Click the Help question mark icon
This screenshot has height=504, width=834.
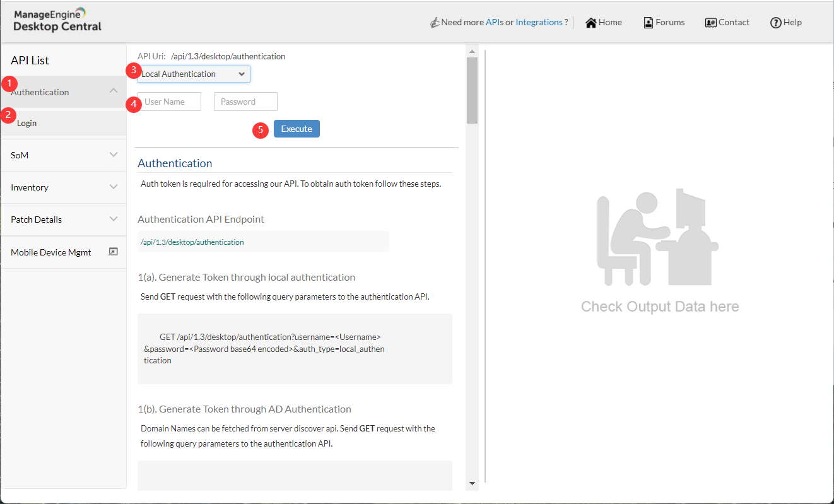tap(776, 23)
